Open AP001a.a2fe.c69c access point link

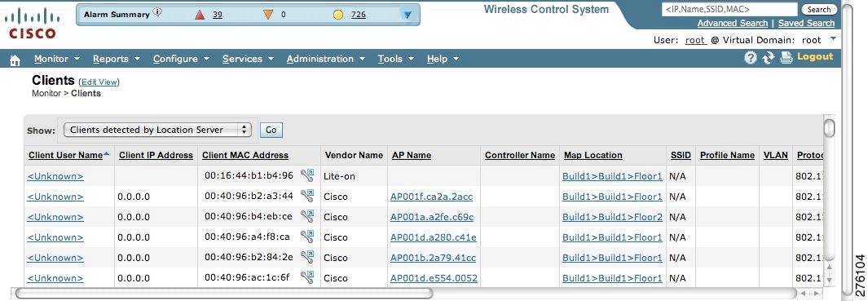432,217
